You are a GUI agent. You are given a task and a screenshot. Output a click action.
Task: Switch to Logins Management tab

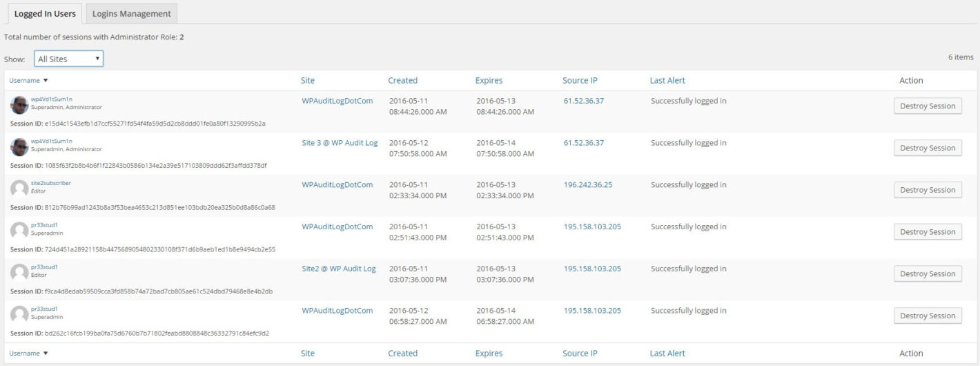coord(132,13)
